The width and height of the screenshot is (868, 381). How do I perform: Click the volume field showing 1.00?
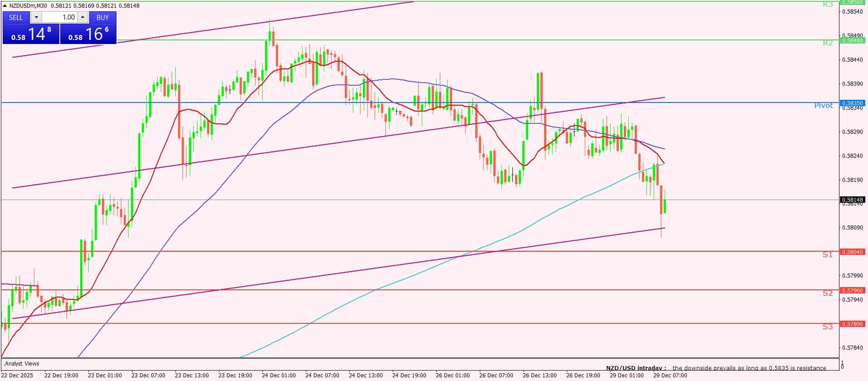coord(60,17)
